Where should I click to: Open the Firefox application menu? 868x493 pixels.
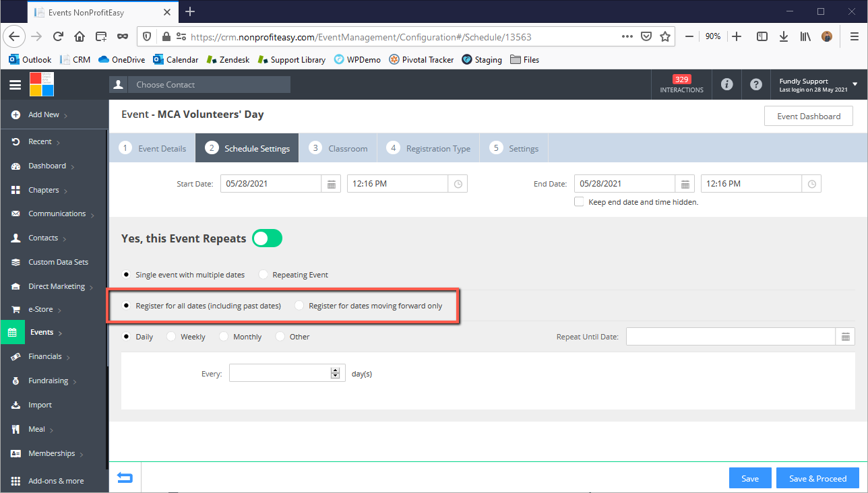854,37
